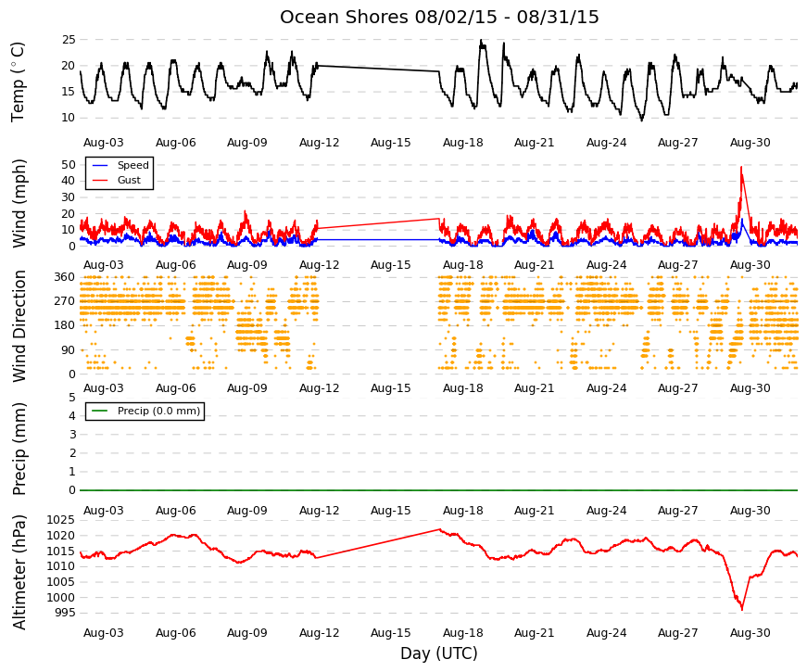Screen dimensions: 807x672
Task: Click the blue Speed legend line
Action: point(100,165)
